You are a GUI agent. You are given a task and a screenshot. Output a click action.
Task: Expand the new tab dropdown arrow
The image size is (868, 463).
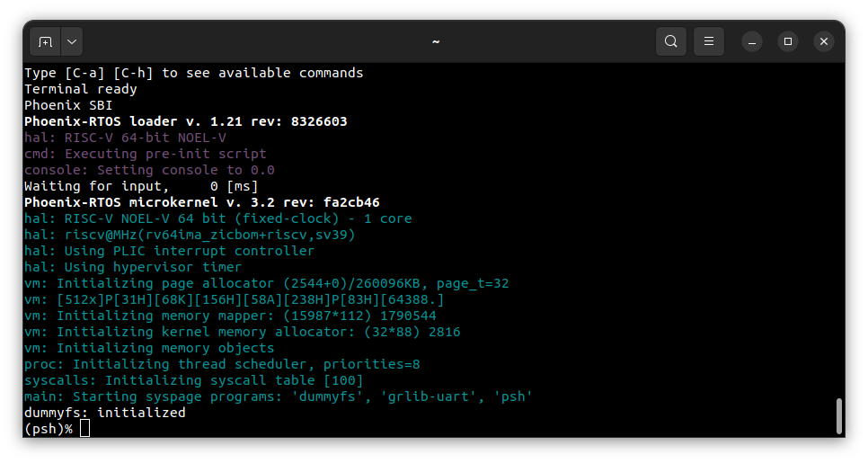(x=71, y=41)
